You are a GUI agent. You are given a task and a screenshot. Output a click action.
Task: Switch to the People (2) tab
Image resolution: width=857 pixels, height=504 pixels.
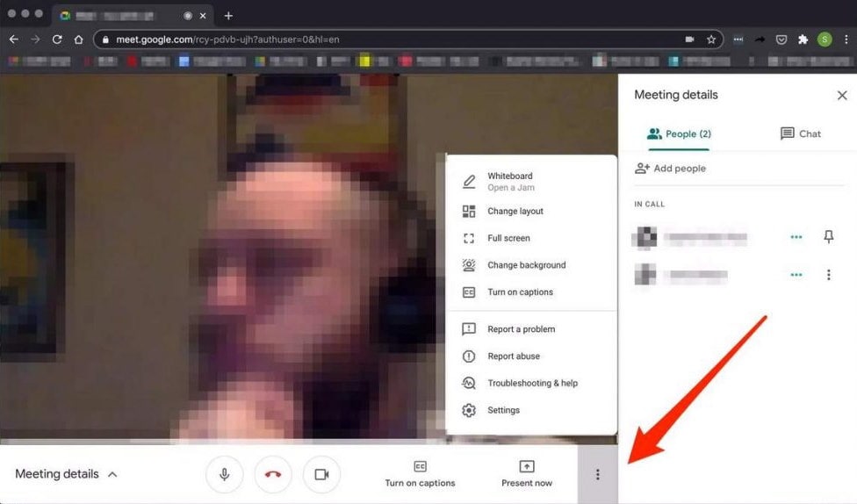[679, 134]
